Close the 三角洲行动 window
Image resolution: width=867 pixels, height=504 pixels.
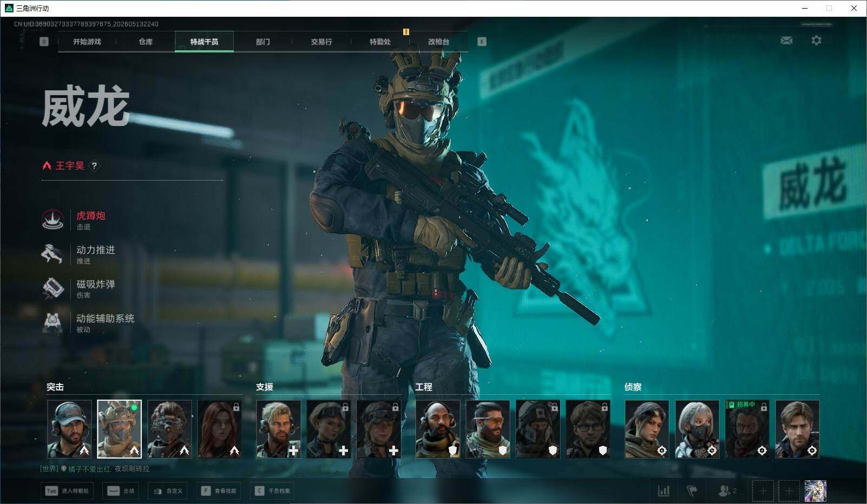click(854, 8)
